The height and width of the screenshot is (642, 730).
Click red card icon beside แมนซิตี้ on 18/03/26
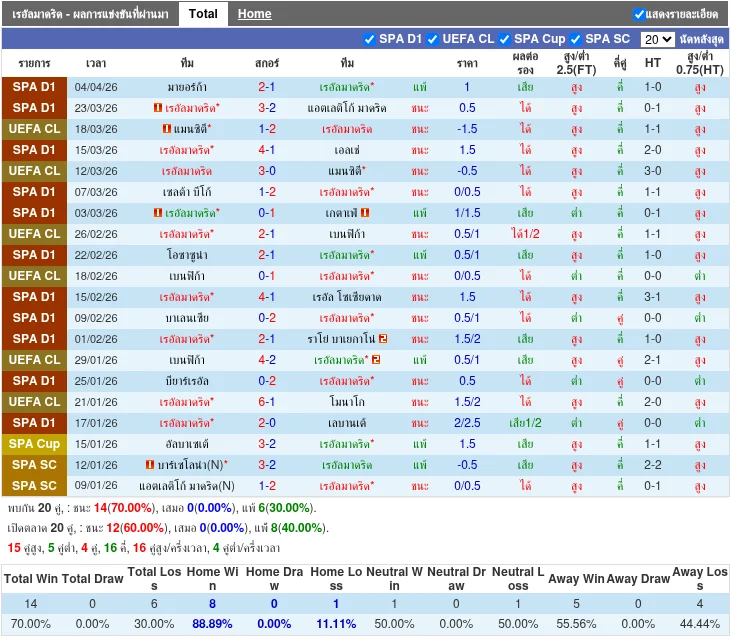click(x=166, y=129)
